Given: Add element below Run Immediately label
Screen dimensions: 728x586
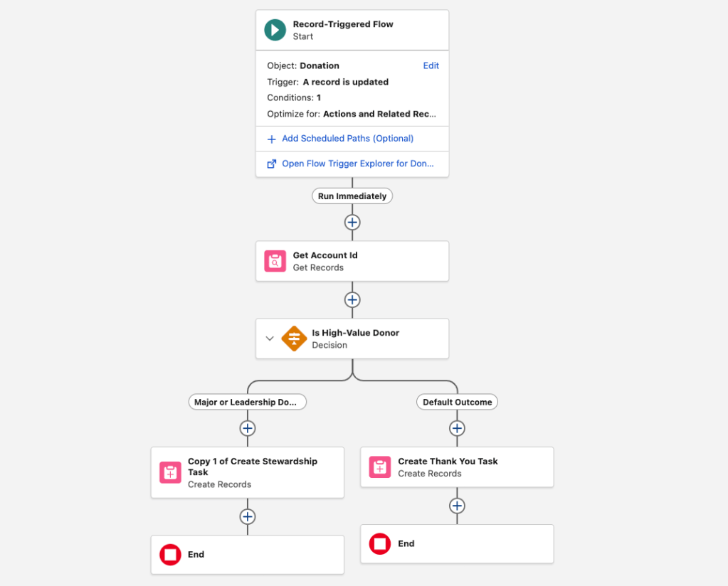Looking at the screenshot, I should 352,223.
